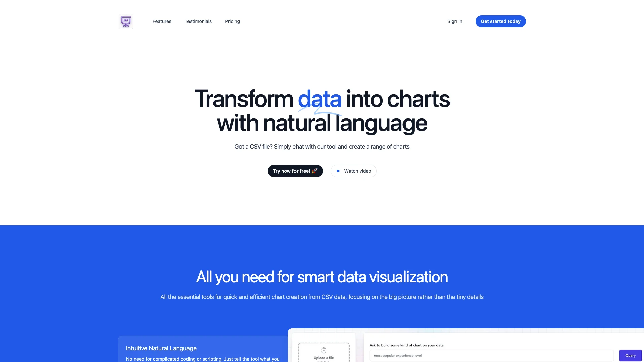Select the Pricing menu item
Viewport: 644px width, 362px height.
(232, 21)
